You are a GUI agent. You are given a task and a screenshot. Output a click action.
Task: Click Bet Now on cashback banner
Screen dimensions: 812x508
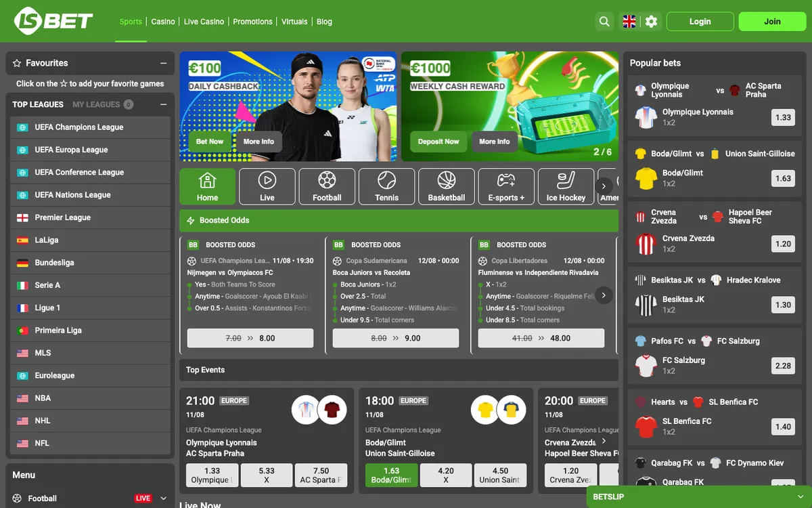click(210, 142)
